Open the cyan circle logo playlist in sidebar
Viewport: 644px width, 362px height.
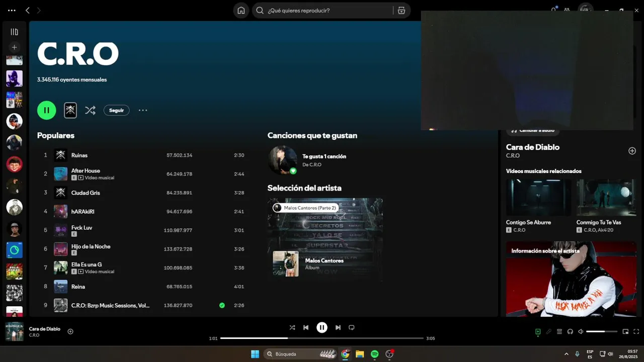point(14,250)
